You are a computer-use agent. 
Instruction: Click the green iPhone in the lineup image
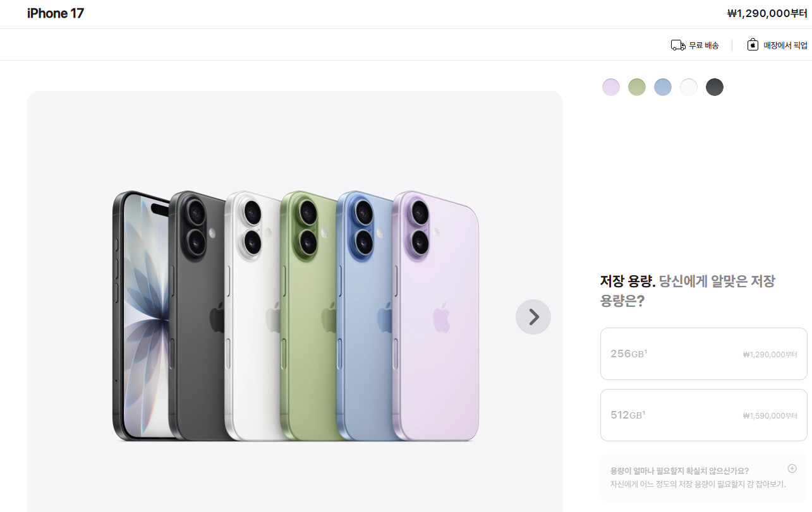tap(308, 316)
